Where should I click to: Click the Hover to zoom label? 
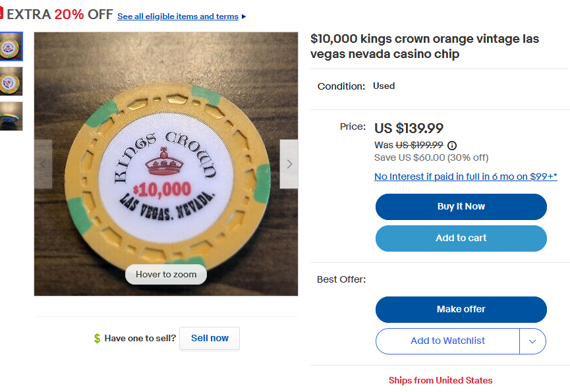[x=166, y=275]
